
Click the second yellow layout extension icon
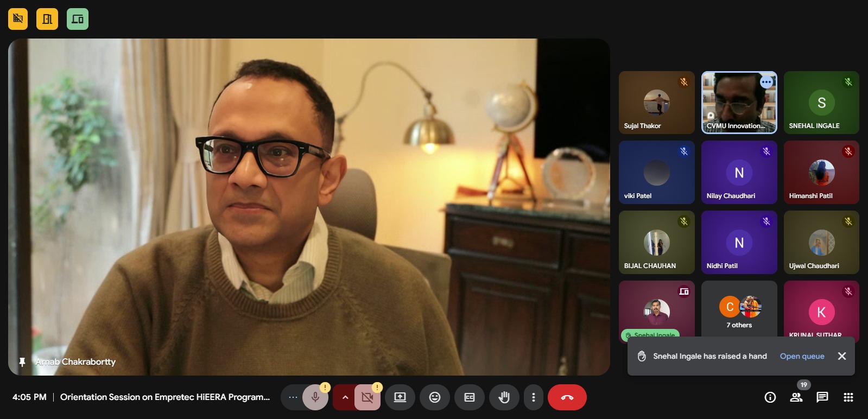tap(47, 19)
